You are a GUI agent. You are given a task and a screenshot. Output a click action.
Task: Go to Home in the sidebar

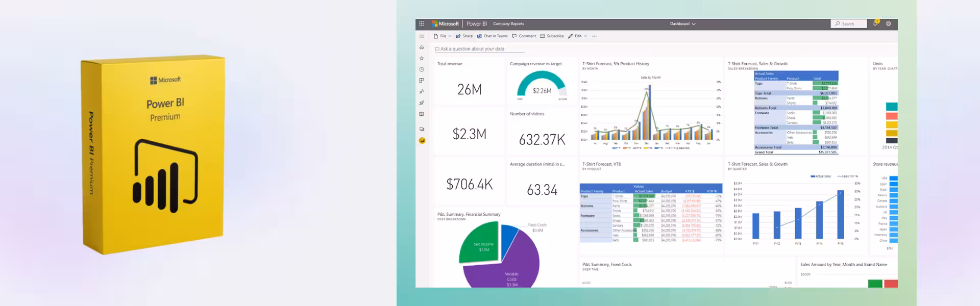422,47
